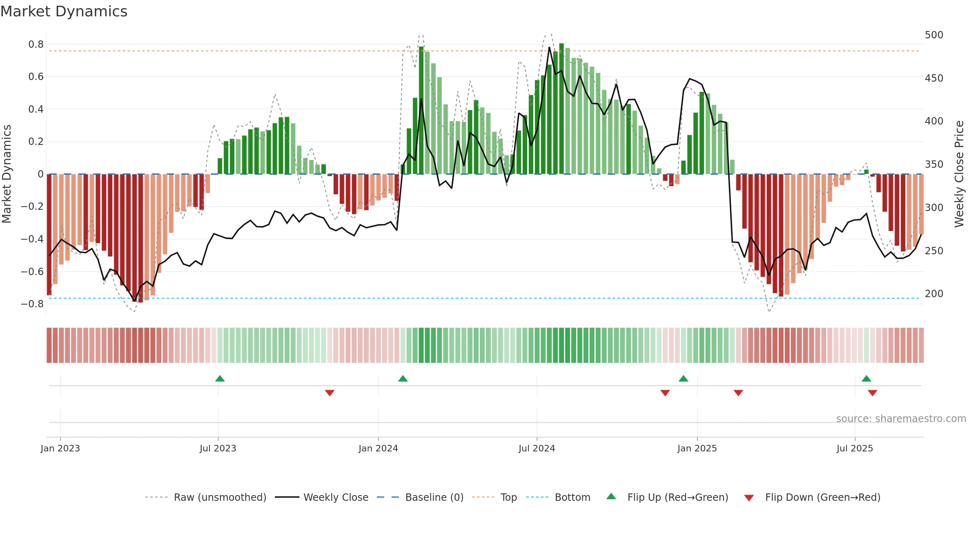The width and height of the screenshot is (980, 551).
Task: Click the Jan 2023 axis label
Action: coord(60,448)
